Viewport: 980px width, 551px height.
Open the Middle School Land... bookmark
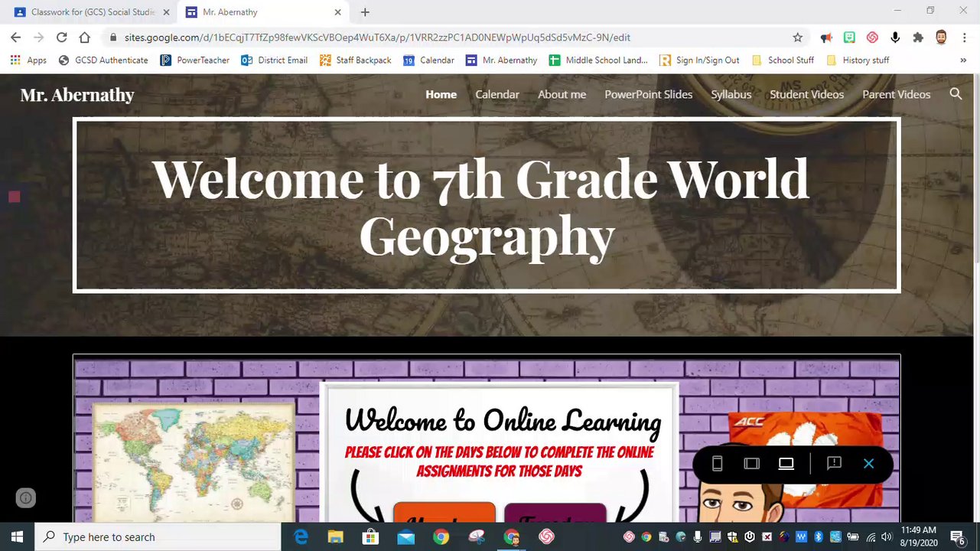click(597, 60)
